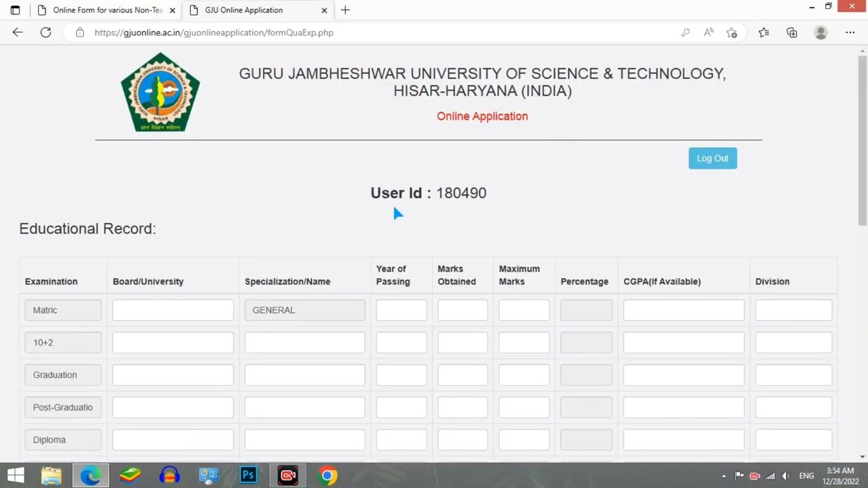Image resolution: width=868 pixels, height=488 pixels.
Task: Open the tab actions menu icon
Action: click(x=16, y=10)
